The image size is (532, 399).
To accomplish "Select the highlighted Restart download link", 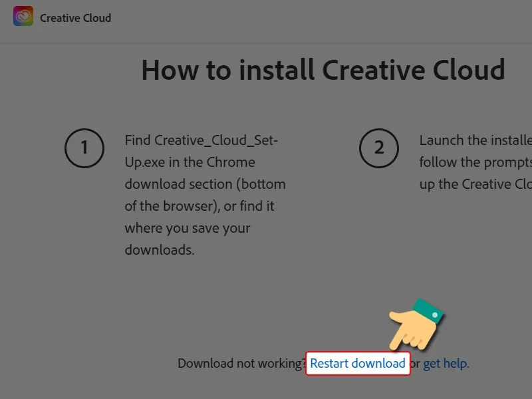I will pos(358,364).
